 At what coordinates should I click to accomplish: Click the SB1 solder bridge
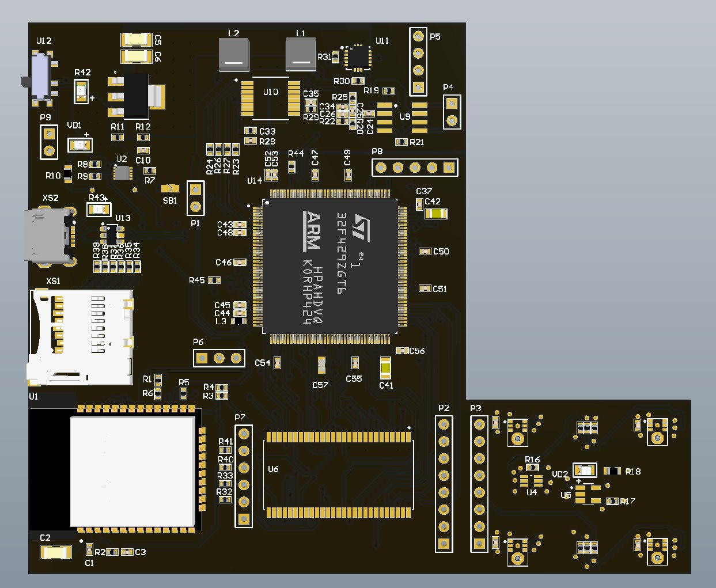[170, 188]
